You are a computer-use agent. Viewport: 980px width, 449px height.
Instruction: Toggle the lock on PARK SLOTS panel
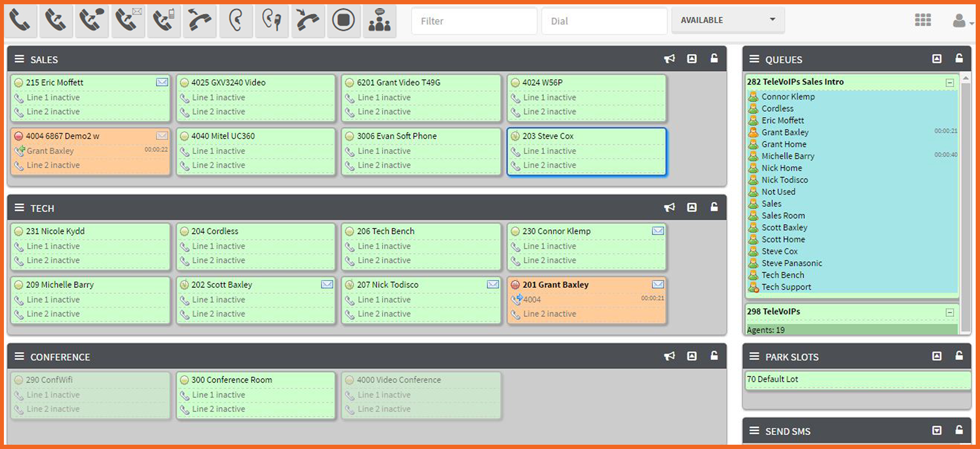pos(959,356)
